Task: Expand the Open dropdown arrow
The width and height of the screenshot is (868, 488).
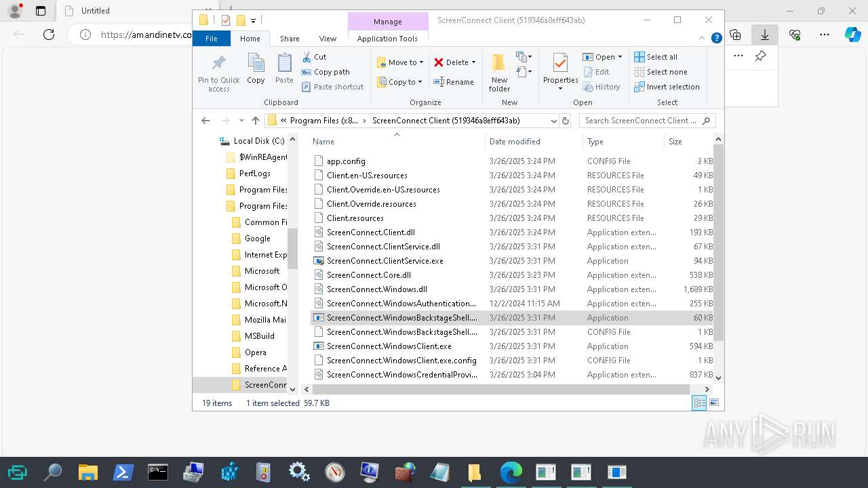Action: click(x=620, y=57)
